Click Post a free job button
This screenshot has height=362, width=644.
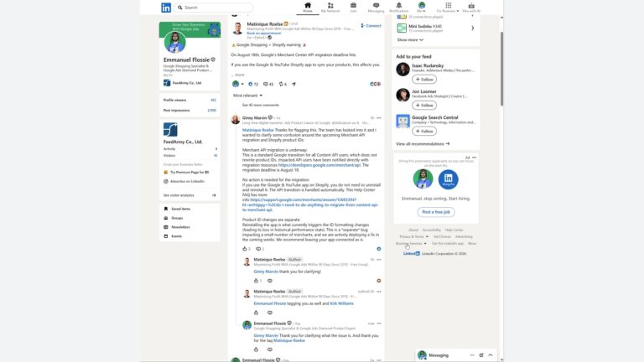pyautogui.click(x=436, y=212)
